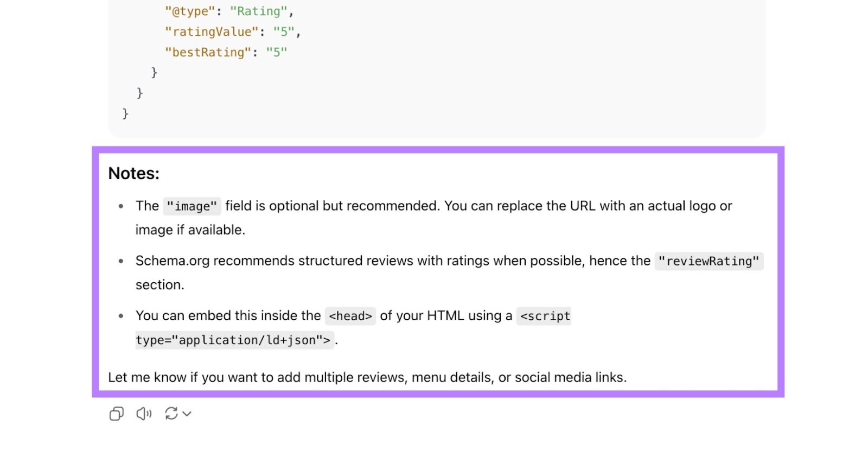The width and height of the screenshot is (868, 469).
Task: Expand the chevron beside the regenerate icon
Action: click(187, 414)
